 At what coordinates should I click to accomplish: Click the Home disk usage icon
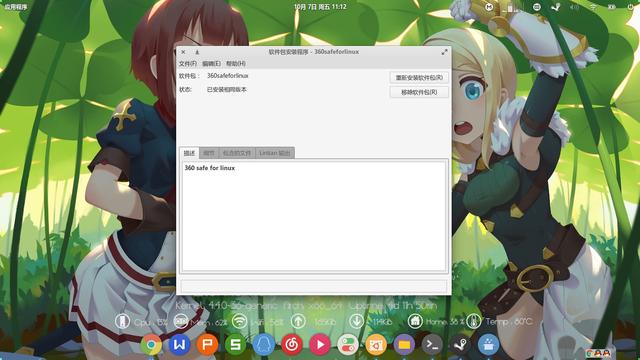[x=415, y=322]
